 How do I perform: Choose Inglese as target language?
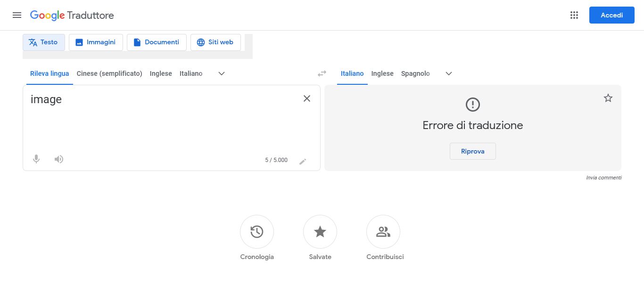[382, 73]
